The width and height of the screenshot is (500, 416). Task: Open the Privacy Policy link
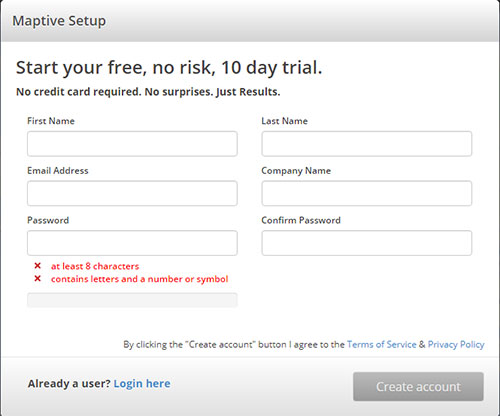(456, 345)
